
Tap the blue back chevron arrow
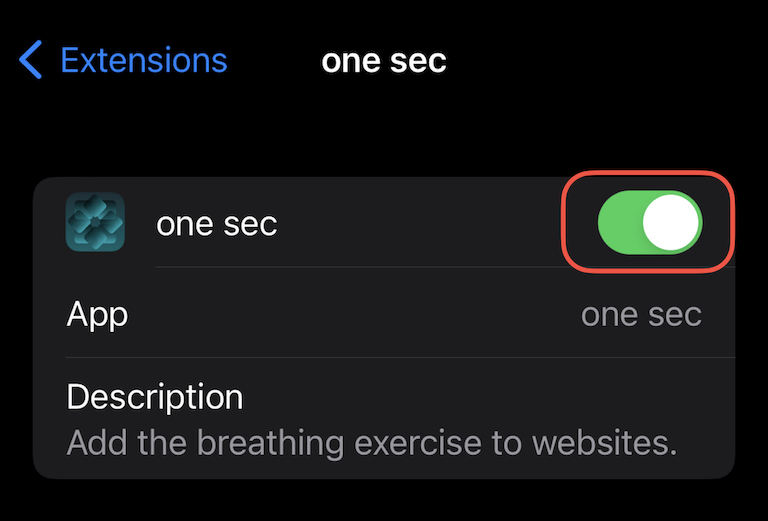click(x=30, y=60)
